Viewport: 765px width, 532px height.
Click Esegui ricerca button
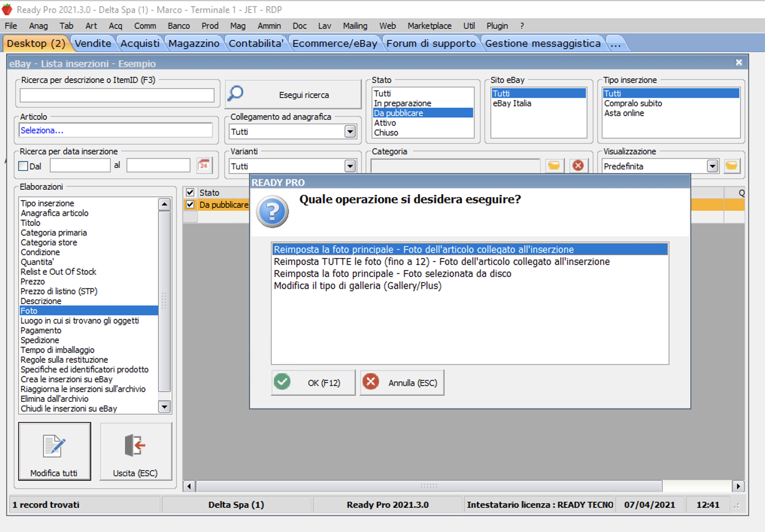(x=293, y=95)
